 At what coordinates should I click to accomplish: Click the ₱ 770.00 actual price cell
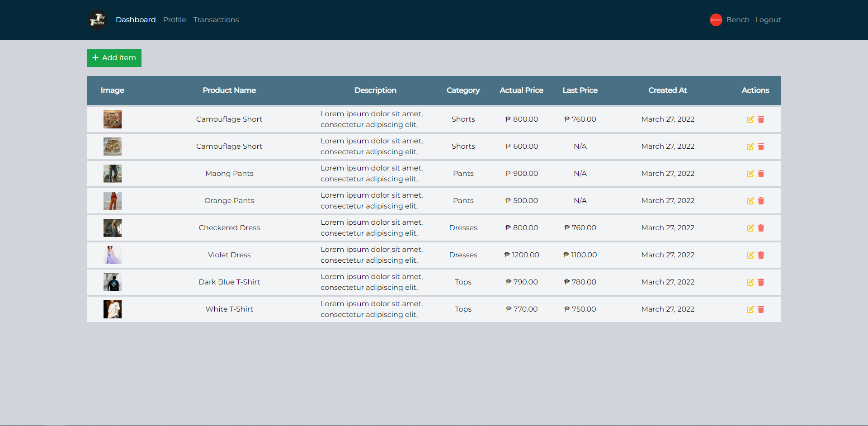tap(522, 309)
